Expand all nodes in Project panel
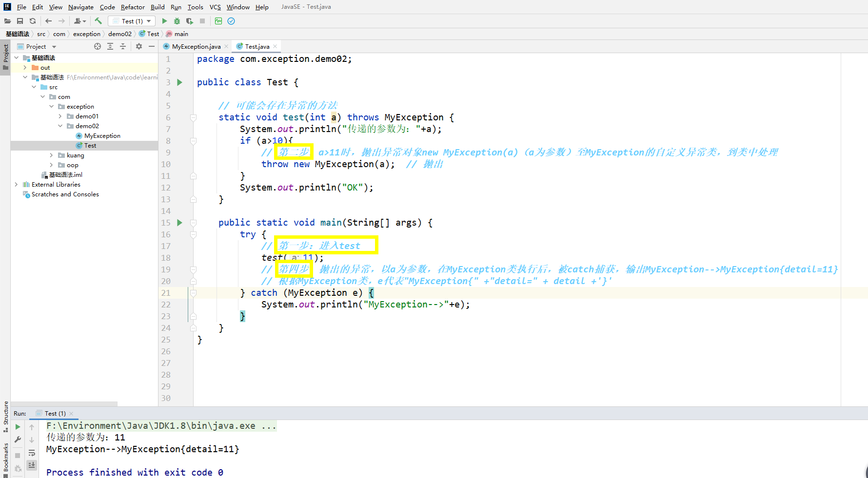Screen dimensions: 868x478 (x=110, y=46)
